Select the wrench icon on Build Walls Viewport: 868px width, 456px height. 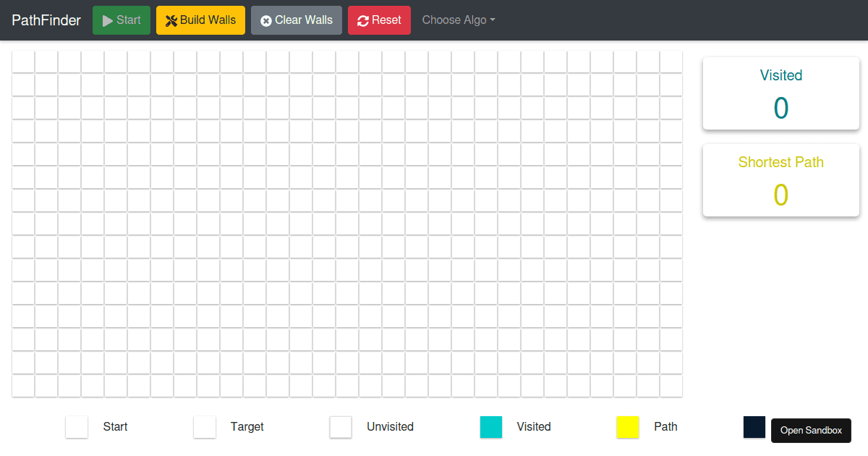(169, 20)
